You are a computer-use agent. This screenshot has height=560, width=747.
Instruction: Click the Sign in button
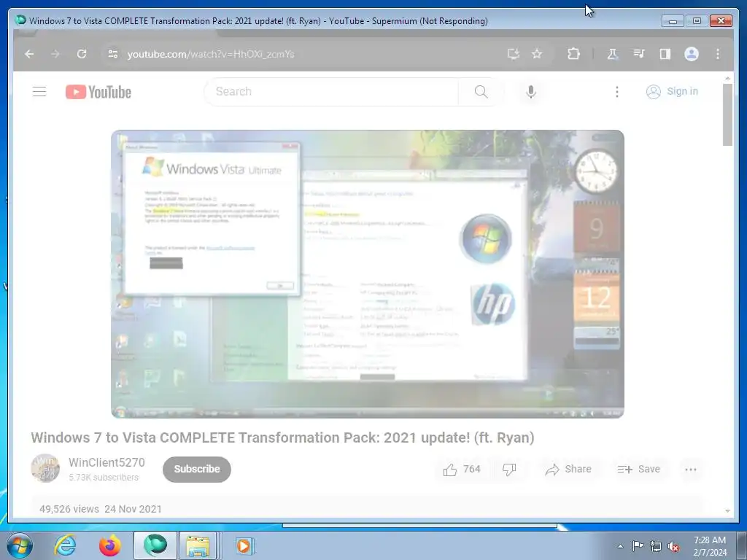(x=672, y=91)
